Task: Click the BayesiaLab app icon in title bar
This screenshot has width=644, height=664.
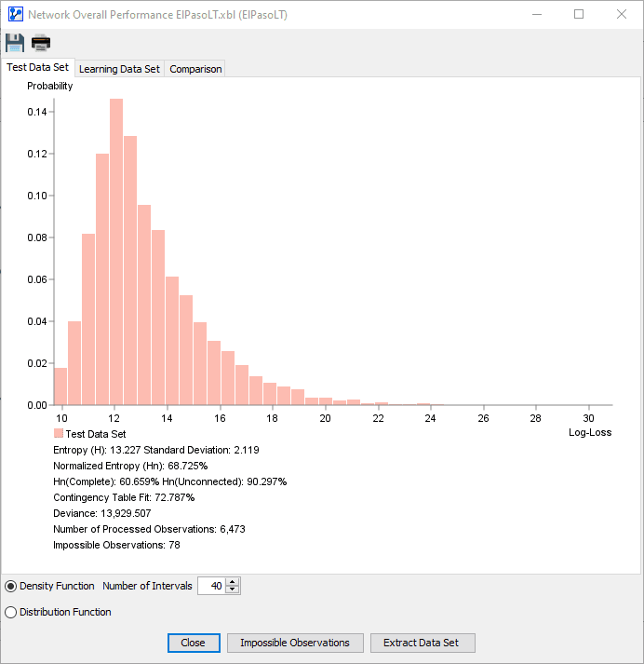Action: [16, 14]
